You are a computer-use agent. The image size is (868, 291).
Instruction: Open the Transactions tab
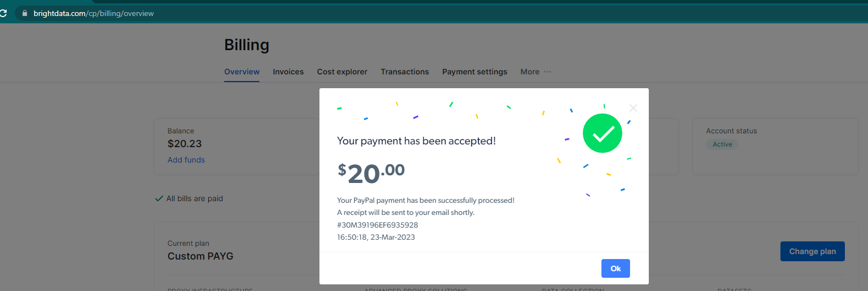[405, 72]
